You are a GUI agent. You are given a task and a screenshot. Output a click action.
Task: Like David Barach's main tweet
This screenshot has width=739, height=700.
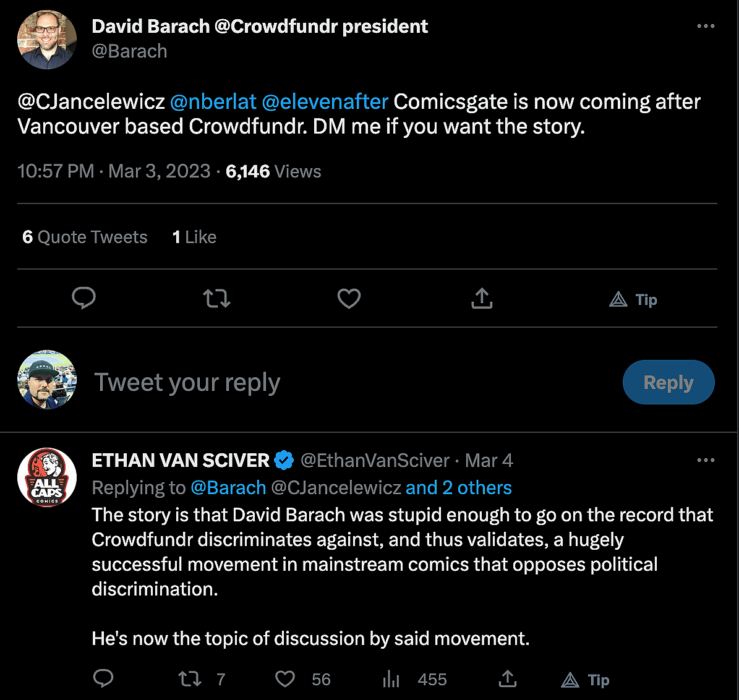(349, 299)
